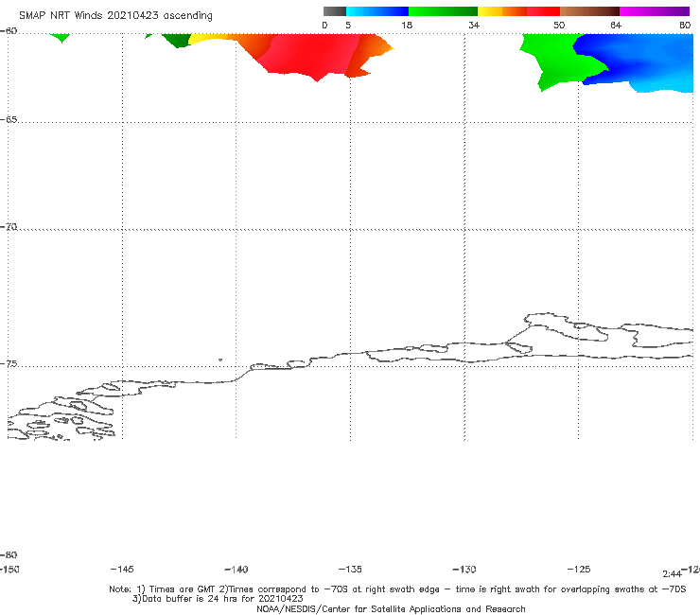The image size is (700, 615).
Task: Click the longitude label '-145'
Action: [x=122, y=569]
